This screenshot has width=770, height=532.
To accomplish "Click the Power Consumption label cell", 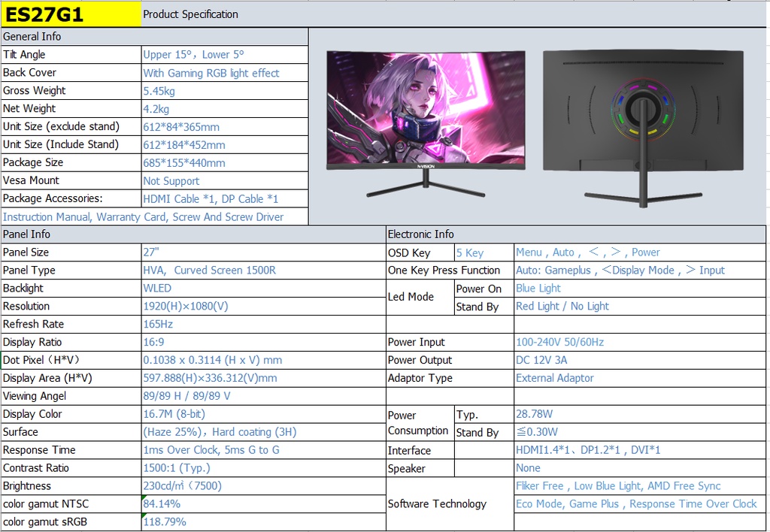I will pyautogui.click(x=420, y=423).
